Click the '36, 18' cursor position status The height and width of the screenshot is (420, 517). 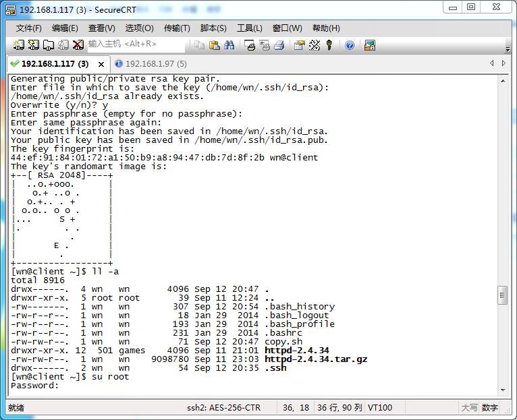296,408
